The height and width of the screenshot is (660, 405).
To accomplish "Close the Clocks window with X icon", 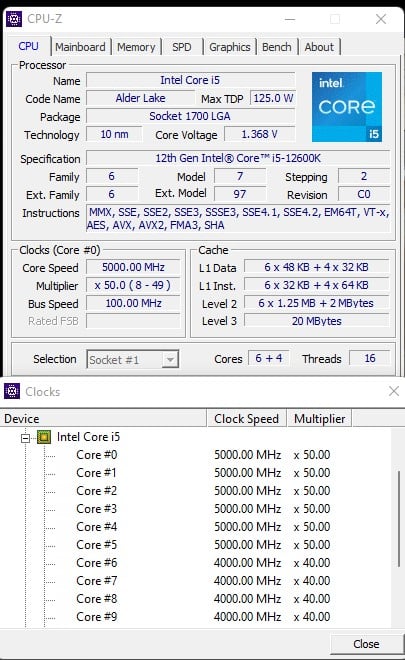I will coord(394,391).
